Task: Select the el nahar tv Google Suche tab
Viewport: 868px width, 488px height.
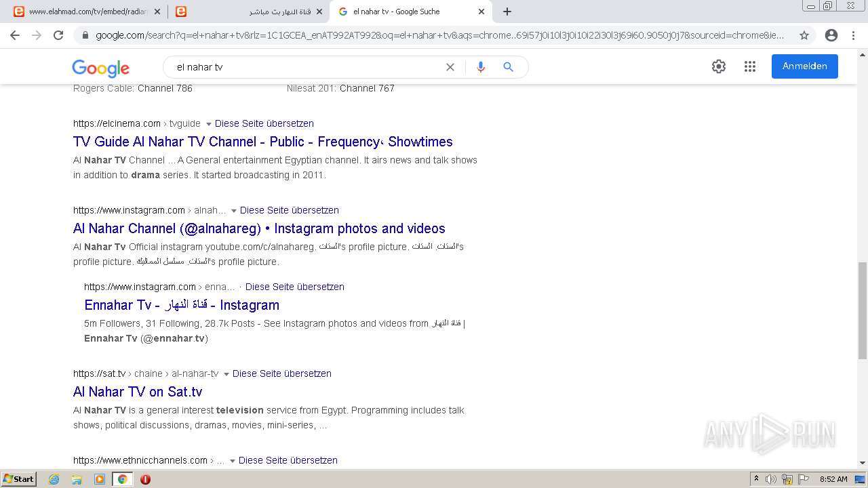Action: (410, 12)
